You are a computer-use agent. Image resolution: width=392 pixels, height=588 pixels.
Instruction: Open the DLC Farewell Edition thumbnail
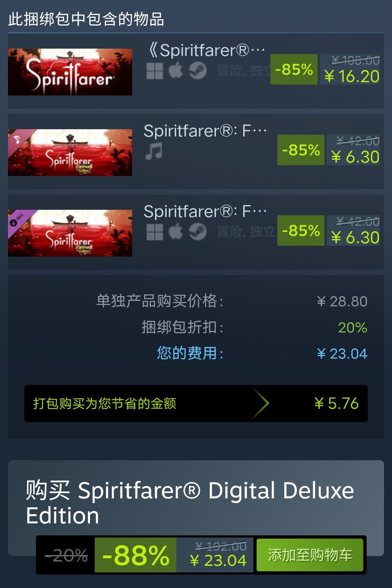point(70,233)
